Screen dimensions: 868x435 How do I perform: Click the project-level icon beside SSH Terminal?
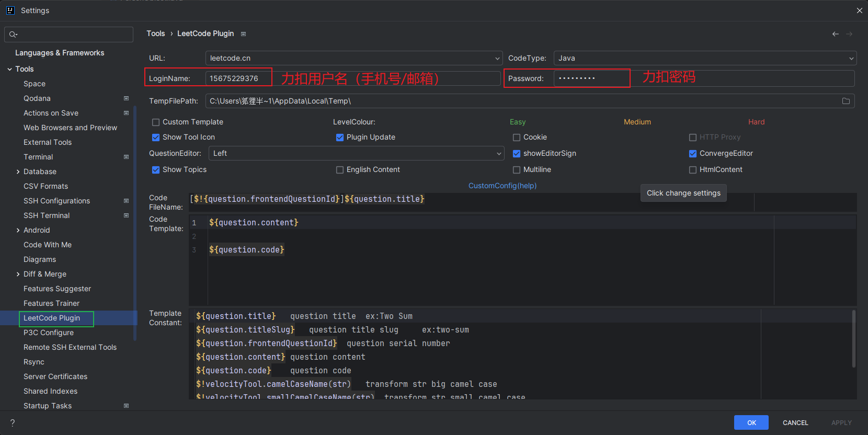[126, 215]
